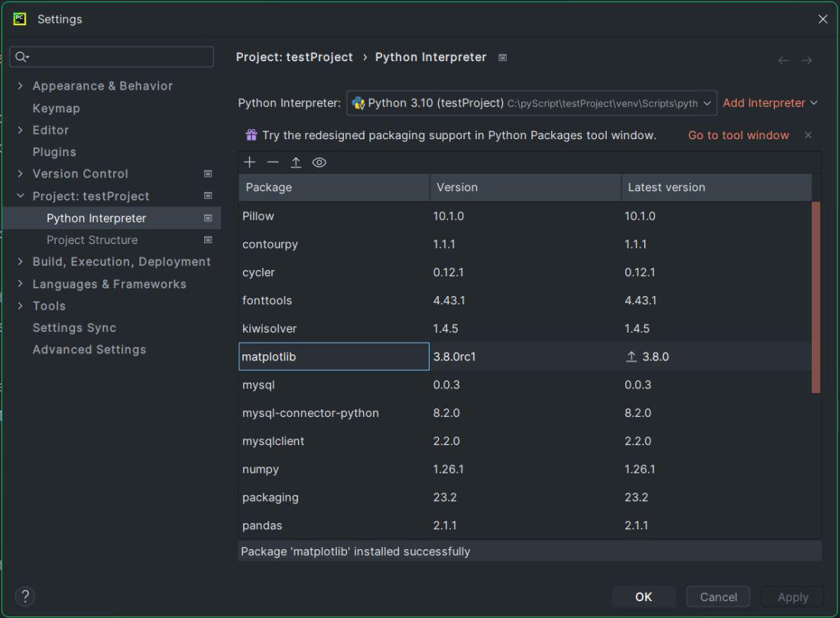Click the upgrade package arrow icon
Image resolution: width=840 pixels, height=618 pixels.
296,162
